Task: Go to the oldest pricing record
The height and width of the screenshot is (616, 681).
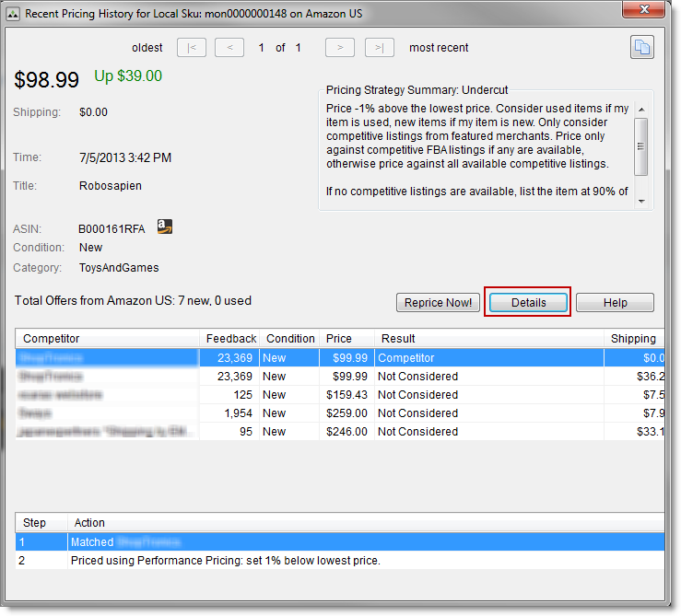Action: (x=192, y=48)
